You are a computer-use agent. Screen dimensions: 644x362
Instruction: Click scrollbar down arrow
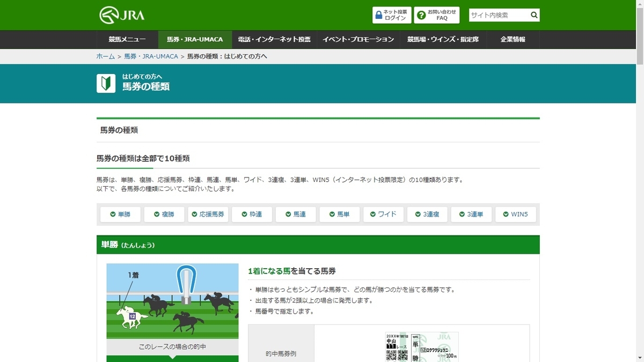[640, 358]
